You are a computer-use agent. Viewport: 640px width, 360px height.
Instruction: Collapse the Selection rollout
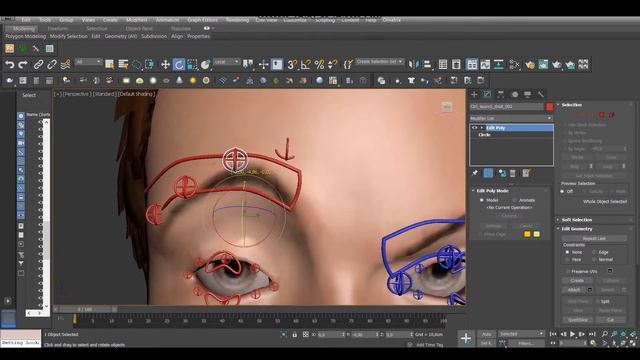(x=571, y=105)
